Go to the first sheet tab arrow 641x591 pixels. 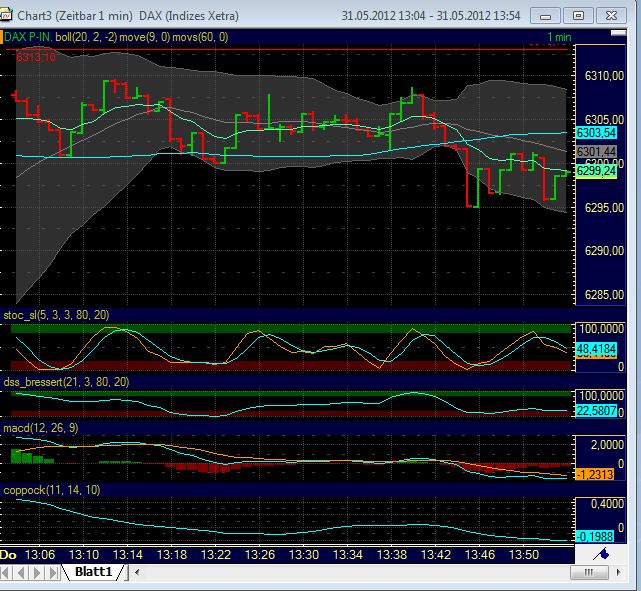(5, 572)
